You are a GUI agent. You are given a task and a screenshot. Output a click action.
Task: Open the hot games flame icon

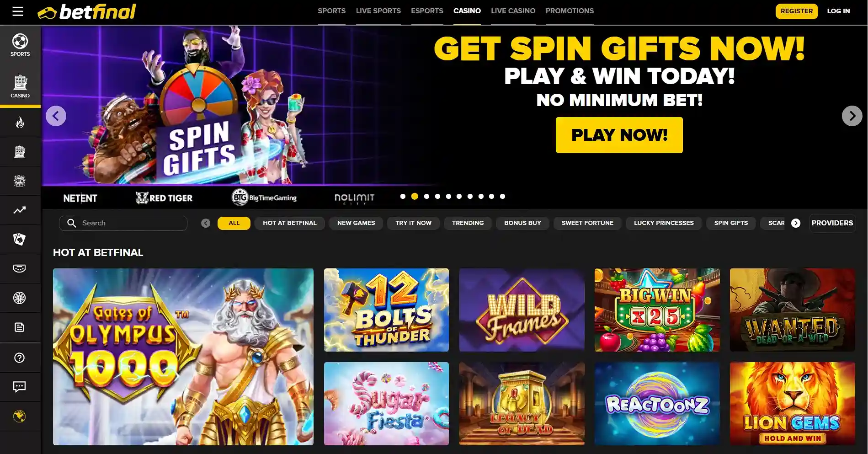tap(20, 122)
